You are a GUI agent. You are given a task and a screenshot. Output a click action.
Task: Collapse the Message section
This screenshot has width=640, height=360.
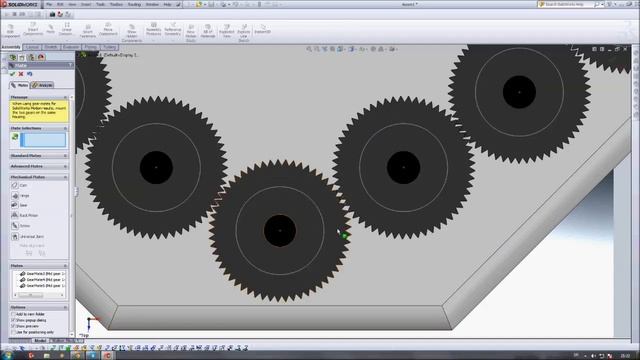pos(65,98)
